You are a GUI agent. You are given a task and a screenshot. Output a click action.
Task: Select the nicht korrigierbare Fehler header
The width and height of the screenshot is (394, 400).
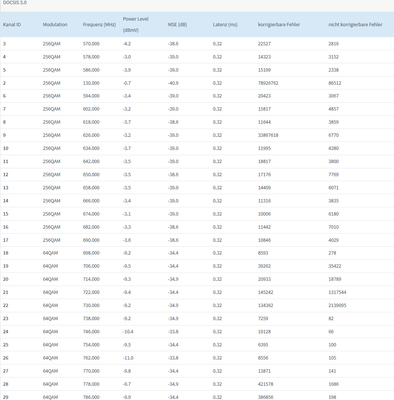coord(355,25)
